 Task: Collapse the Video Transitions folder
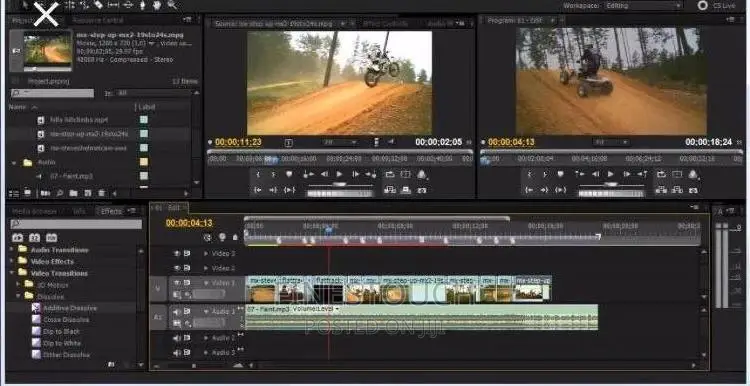point(12,273)
